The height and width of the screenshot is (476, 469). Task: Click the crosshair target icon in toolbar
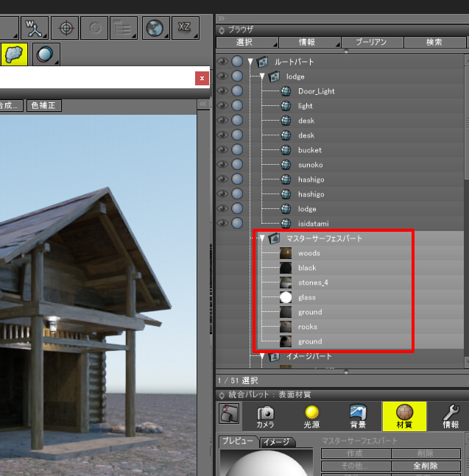(x=67, y=28)
